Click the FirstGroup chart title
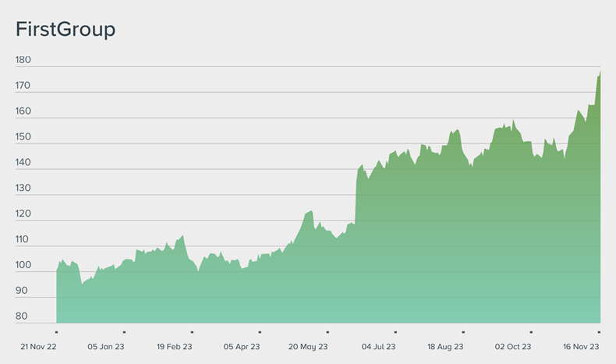This screenshot has width=616, height=364. (x=65, y=30)
